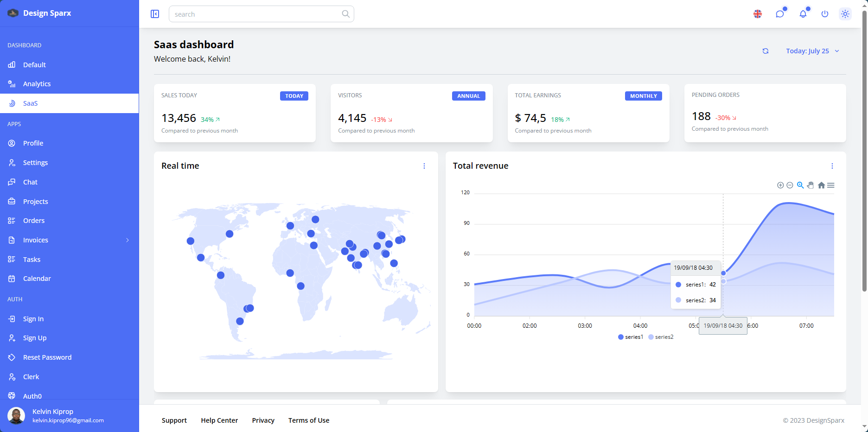Go to Projects in sidebar
The height and width of the screenshot is (432, 868).
(35, 202)
